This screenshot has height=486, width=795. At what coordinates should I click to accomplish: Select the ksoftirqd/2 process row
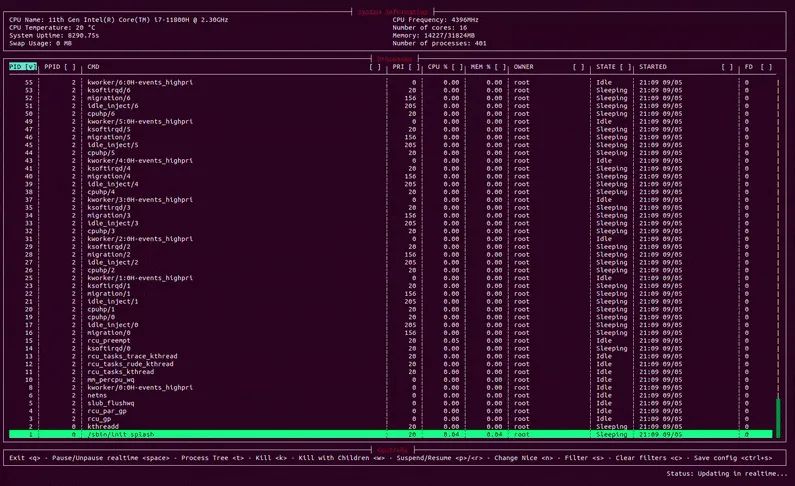point(390,247)
